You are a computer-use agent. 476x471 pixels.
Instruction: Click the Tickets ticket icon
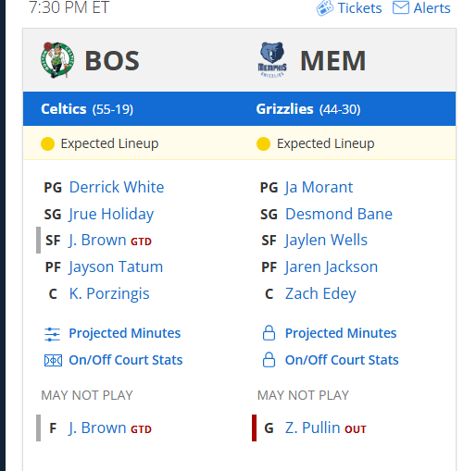click(x=325, y=8)
